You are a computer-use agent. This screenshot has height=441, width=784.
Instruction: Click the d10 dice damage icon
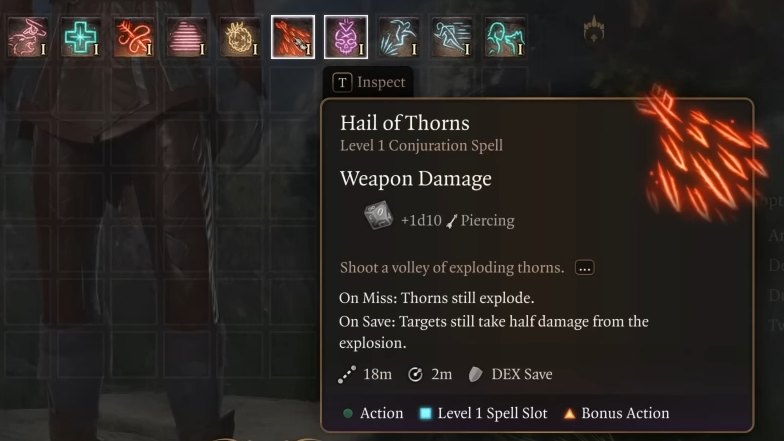378,215
